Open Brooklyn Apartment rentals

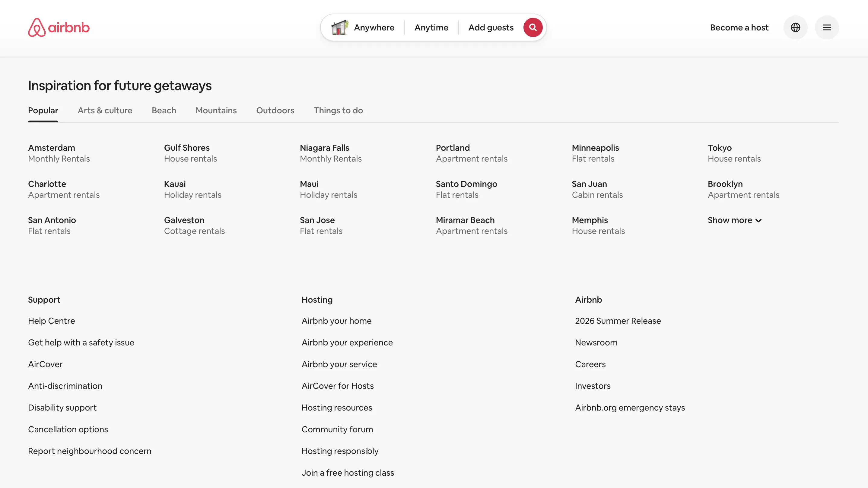pos(743,189)
